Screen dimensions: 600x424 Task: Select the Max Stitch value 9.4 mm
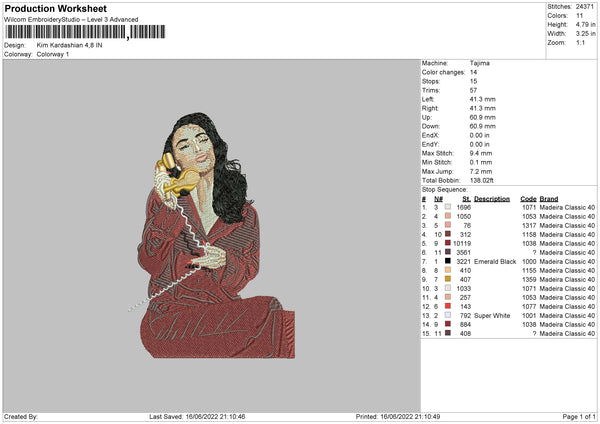pos(481,153)
